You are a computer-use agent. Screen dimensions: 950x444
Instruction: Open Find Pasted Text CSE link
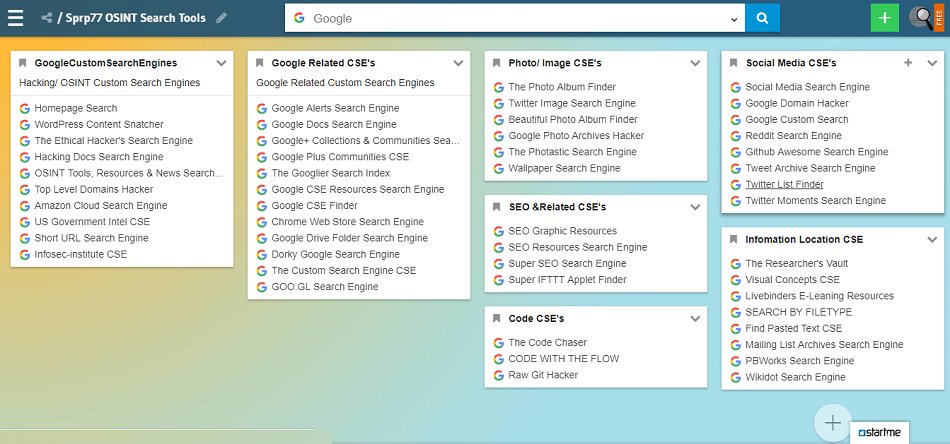tap(793, 328)
